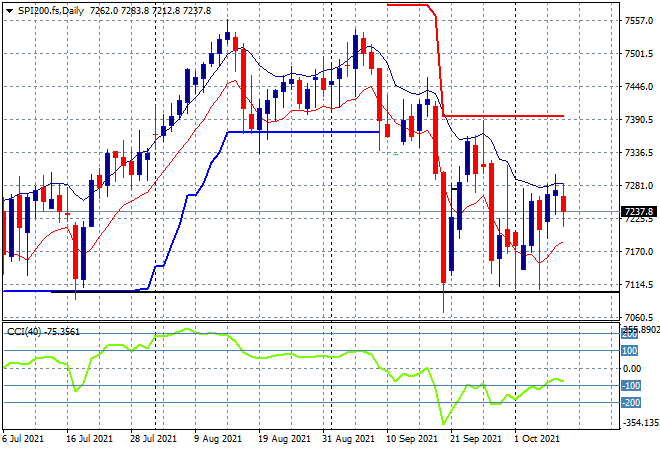
Task: Click the 7114.5 price axis label
Action: 639,285
